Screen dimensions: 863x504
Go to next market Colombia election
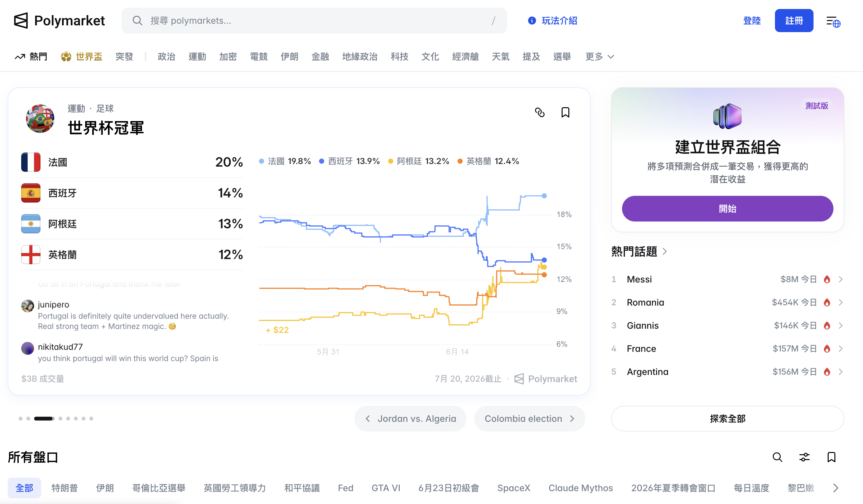tap(529, 419)
